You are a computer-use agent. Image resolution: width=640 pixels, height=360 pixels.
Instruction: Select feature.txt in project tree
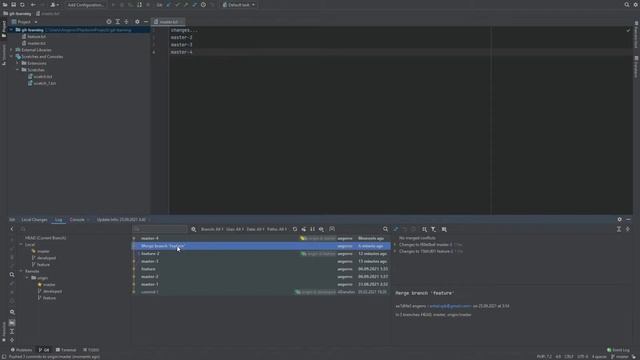(x=33, y=36)
